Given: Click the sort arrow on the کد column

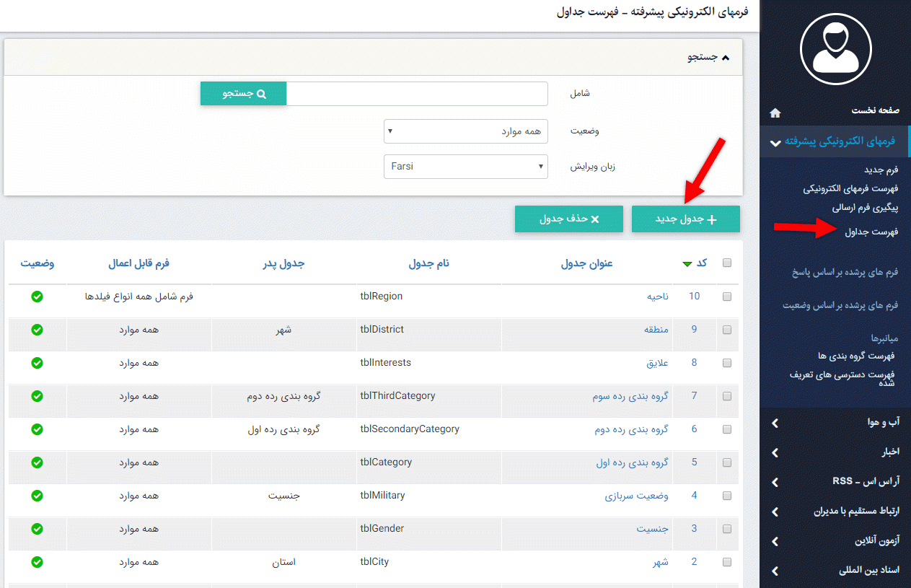Looking at the screenshot, I should pos(686,263).
